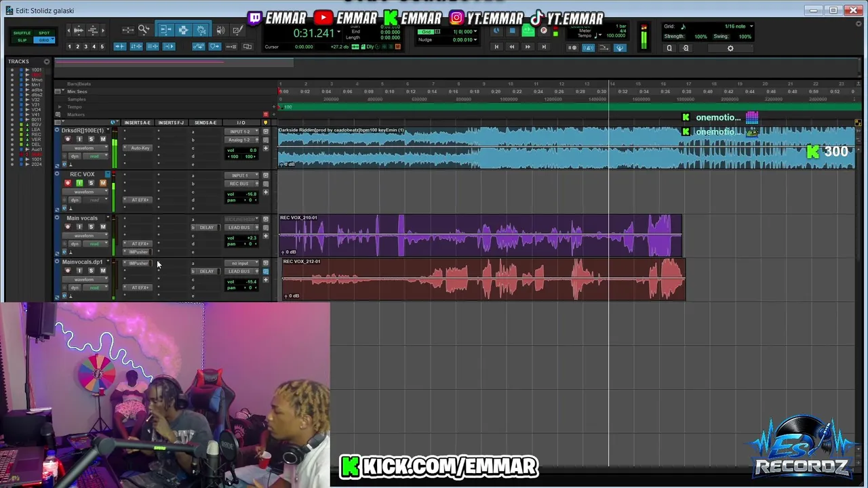Open the grid value 1/16 note dropdown
868x488 pixels.
(751, 26)
